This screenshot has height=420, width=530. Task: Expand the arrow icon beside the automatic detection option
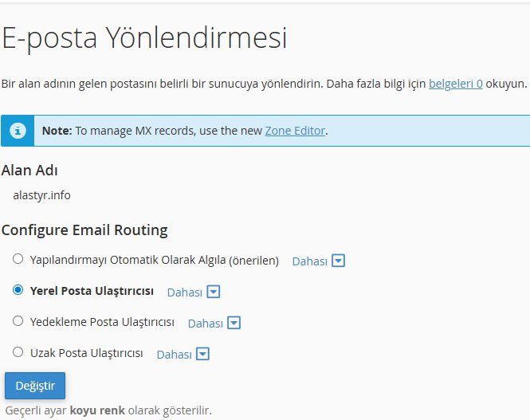pos(339,261)
